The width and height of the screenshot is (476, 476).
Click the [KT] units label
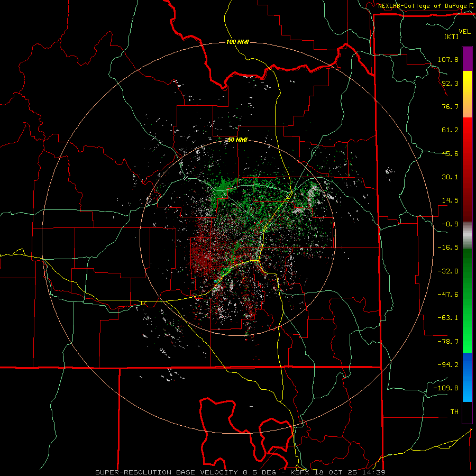pos(452,36)
